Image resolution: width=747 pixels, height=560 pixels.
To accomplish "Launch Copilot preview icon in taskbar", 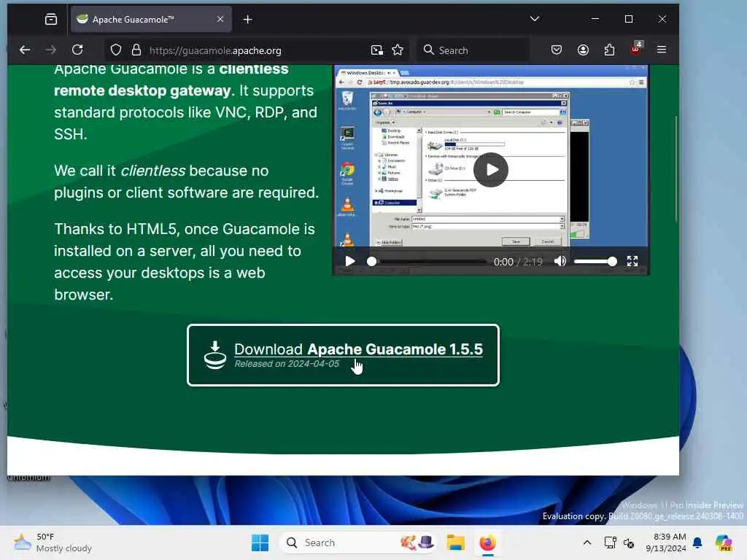I will click(724, 542).
